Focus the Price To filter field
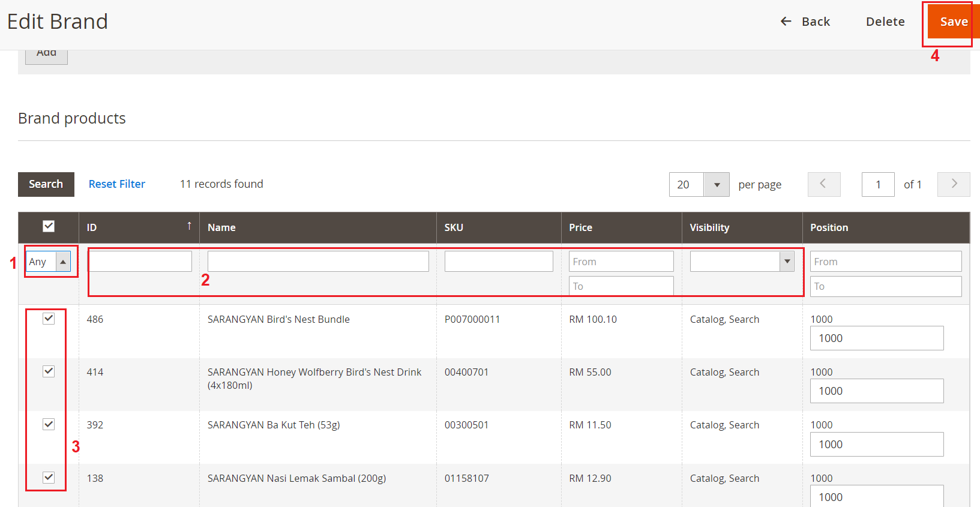 point(621,286)
